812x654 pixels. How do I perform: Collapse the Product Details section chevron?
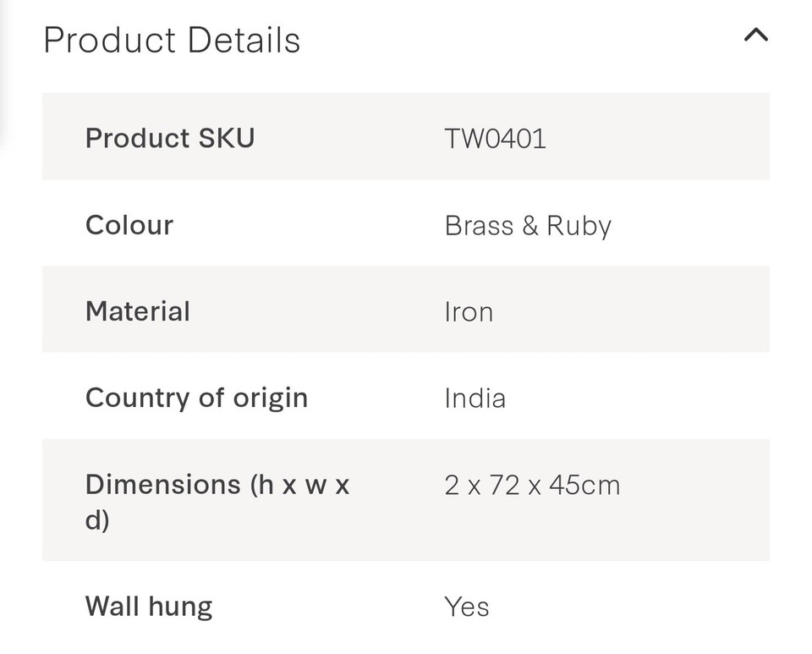click(x=755, y=36)
